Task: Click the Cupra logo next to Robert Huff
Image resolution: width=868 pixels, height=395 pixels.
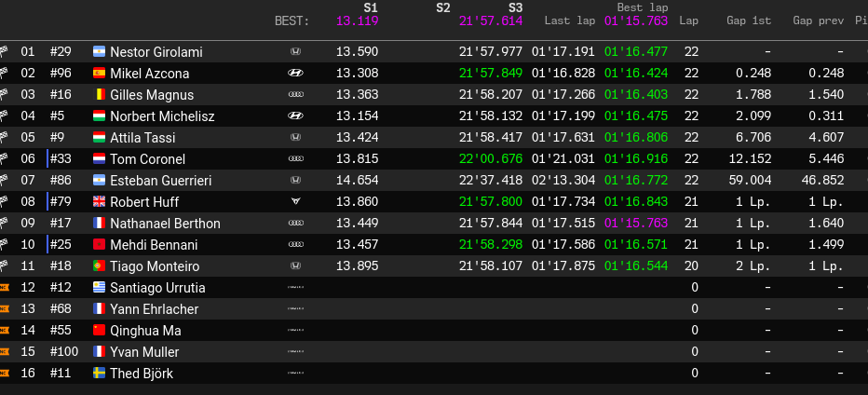Action: pos(295,202)
